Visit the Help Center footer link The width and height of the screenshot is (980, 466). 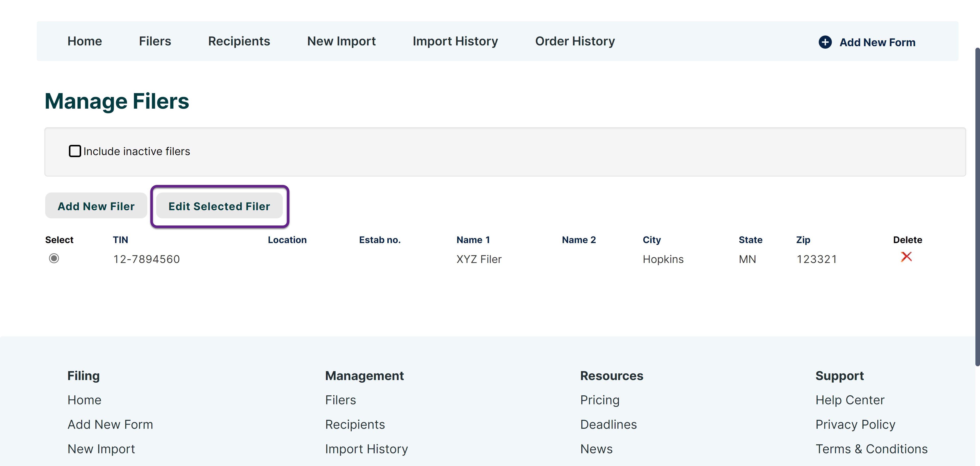850,400
